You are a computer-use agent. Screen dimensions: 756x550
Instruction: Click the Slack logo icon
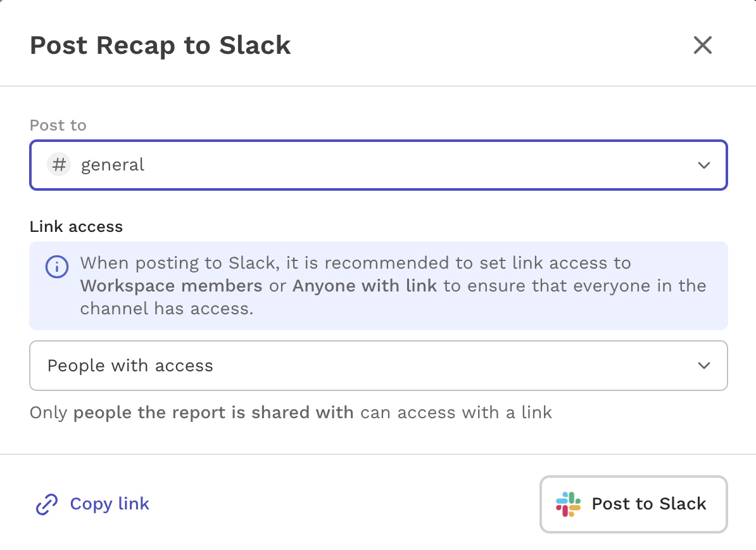569,504
